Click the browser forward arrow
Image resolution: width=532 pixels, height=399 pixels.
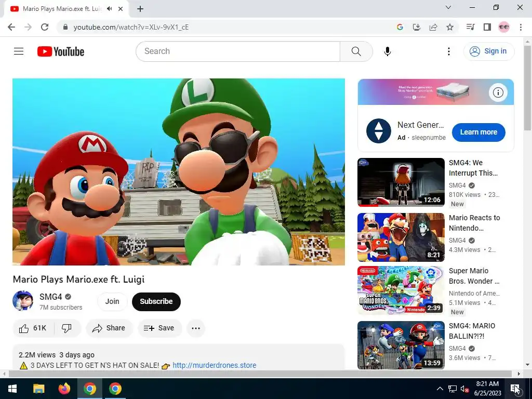click(28, 27)
